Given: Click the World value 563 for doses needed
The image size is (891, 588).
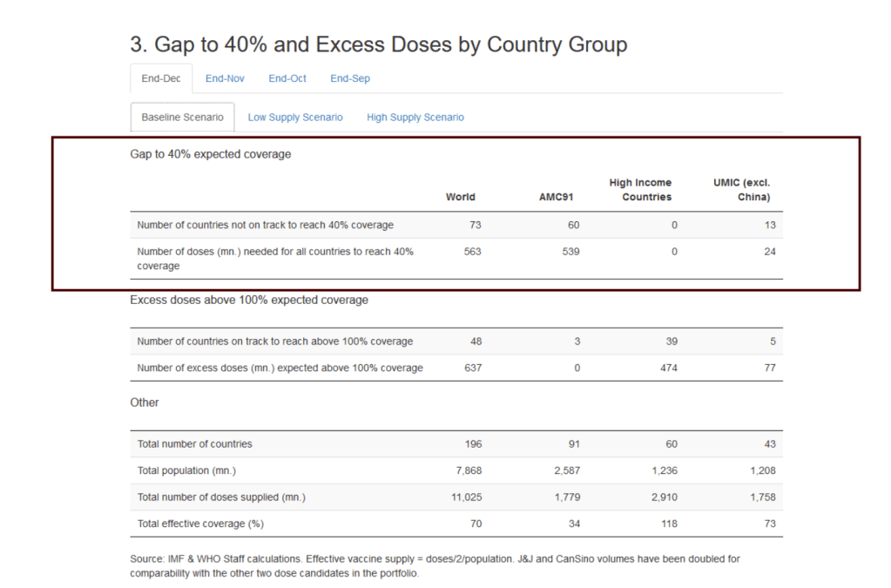Looking at the screenshot, I should (x=472, y=252).
